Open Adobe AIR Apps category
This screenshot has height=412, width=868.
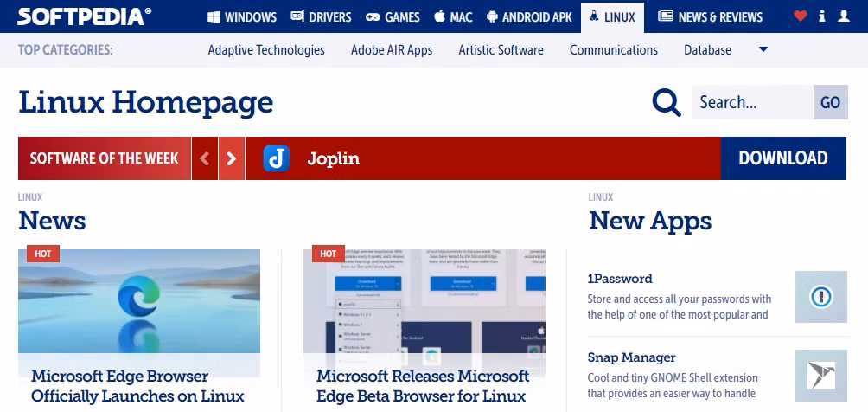click(x=392, y=50)
